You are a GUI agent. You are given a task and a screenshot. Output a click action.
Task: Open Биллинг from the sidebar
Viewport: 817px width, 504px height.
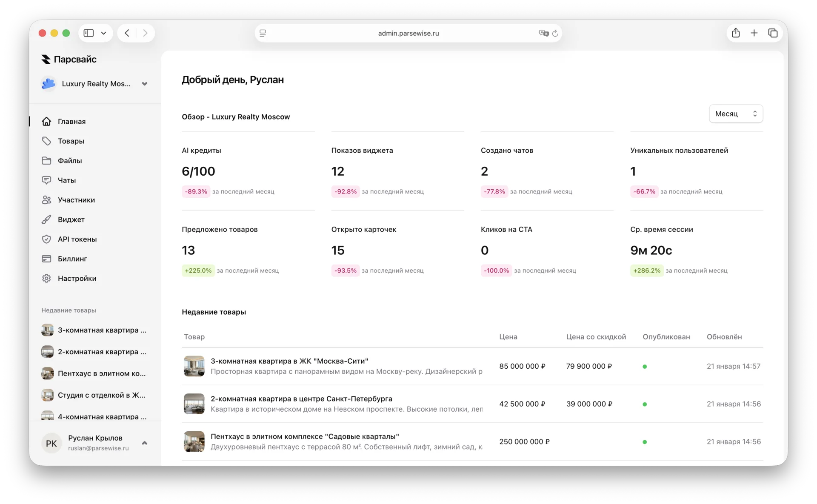point(72,259)
